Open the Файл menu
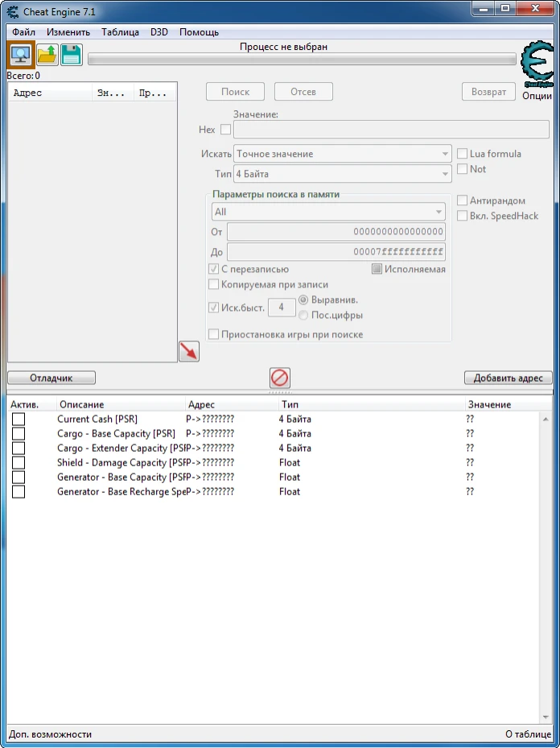The width and height of the screenshot is (560, 748). (24, 32)
